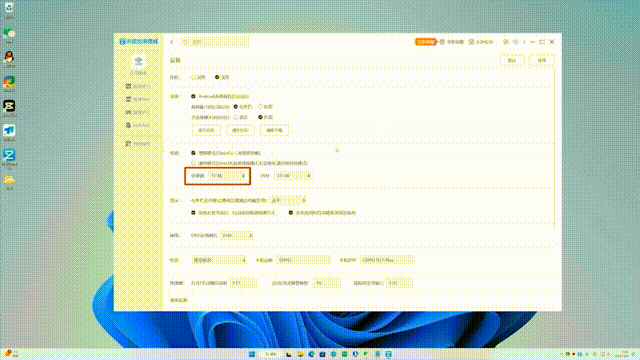The image size is (640, 360).
Task: Open the dropdown in the display settings row
Action: [289, 200]
